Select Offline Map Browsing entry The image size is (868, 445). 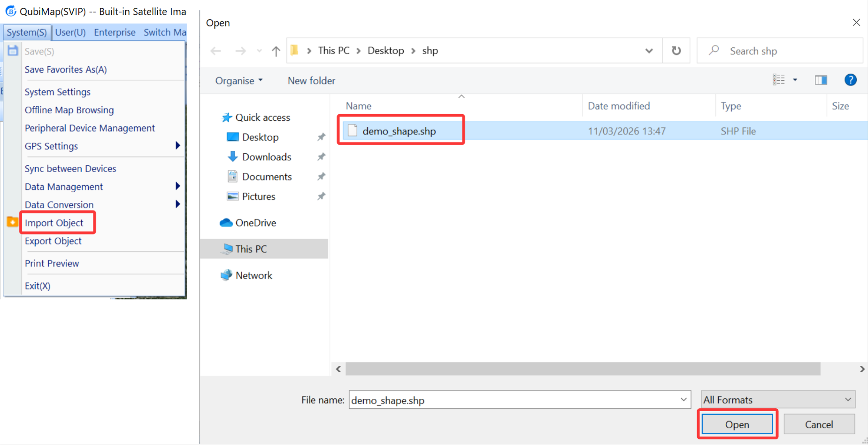point(69,110)
